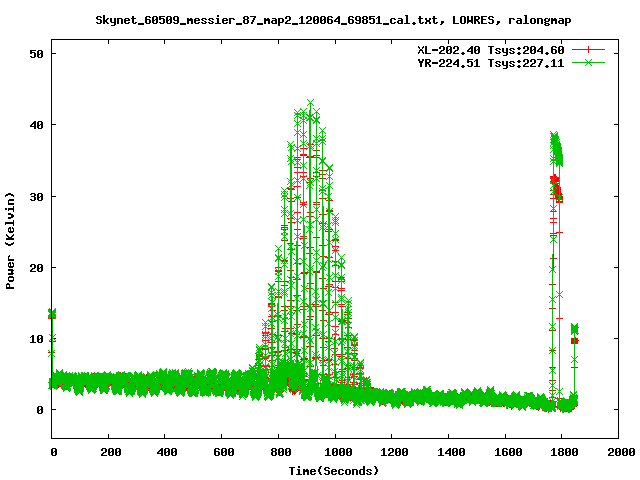Click x-axis tick label "1800"

click(564, 452)
